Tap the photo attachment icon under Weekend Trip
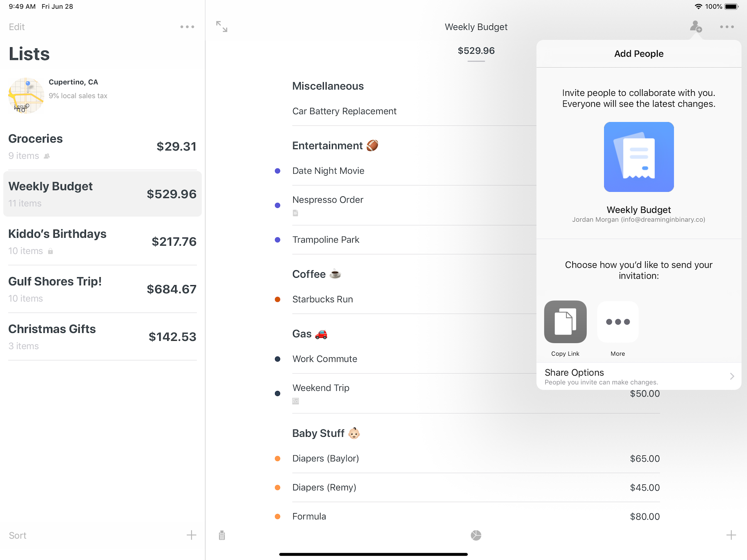 click(295, 401)
